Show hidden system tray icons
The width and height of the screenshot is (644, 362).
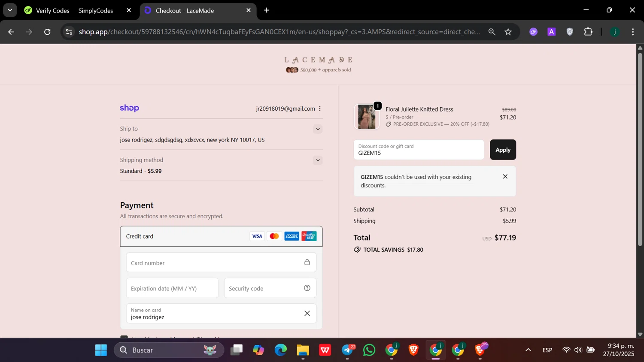click(x=528, y=350)
